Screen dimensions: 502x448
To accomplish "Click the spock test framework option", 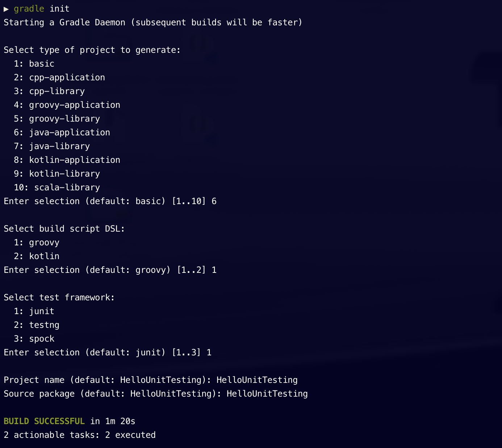I will coord(34,339).
